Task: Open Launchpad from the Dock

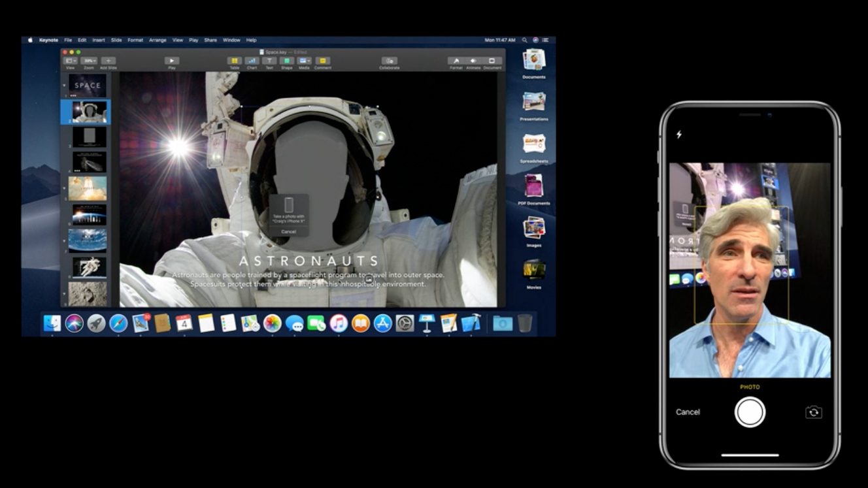Action: click(96, 323)
